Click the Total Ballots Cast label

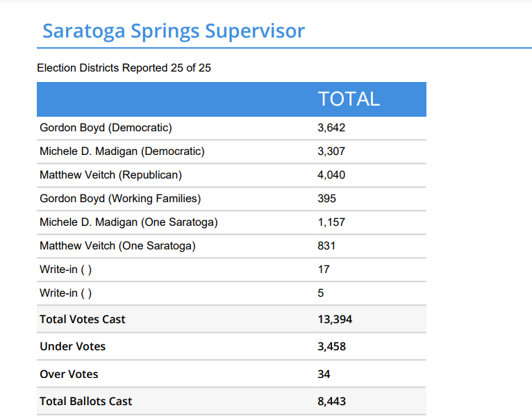(x=86, y=402)
